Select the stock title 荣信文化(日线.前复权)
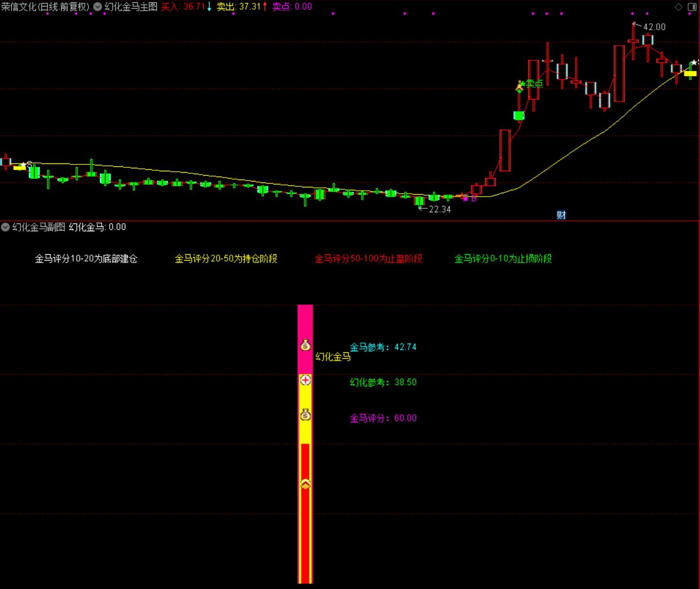 [45, 7]
